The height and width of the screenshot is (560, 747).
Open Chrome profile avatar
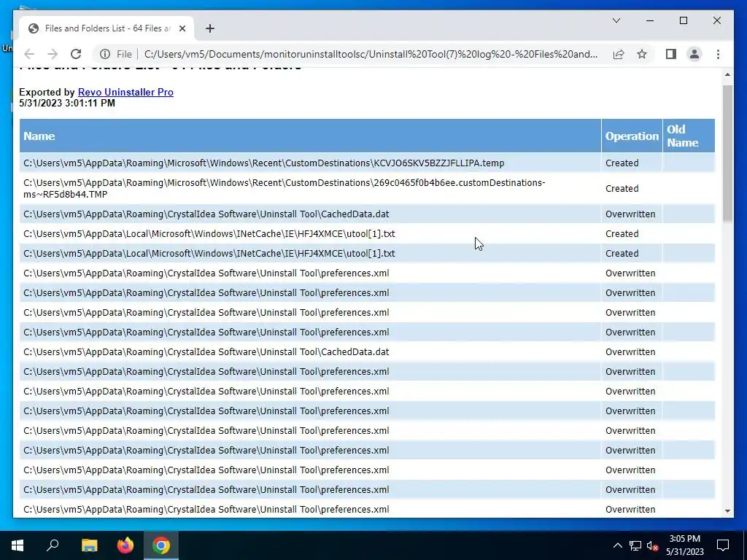click(x=694, y=54)
